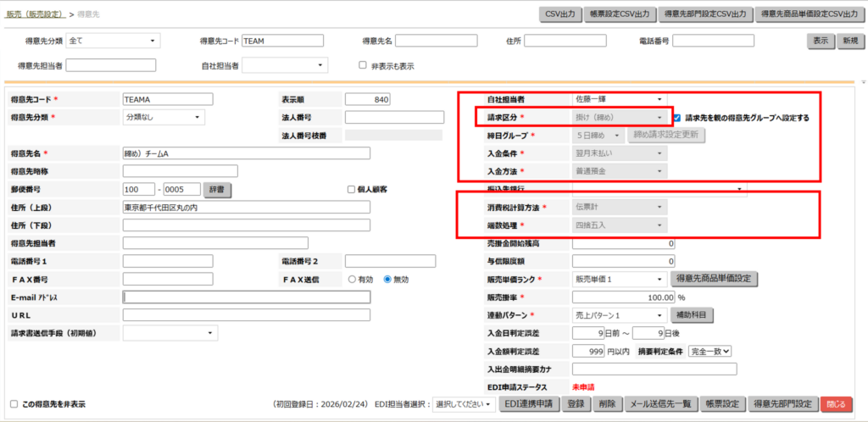The height and width of the screenshot is (422, 868).
Task: Open the 得意先分類 filter dropdown
Action: [112, 41]
